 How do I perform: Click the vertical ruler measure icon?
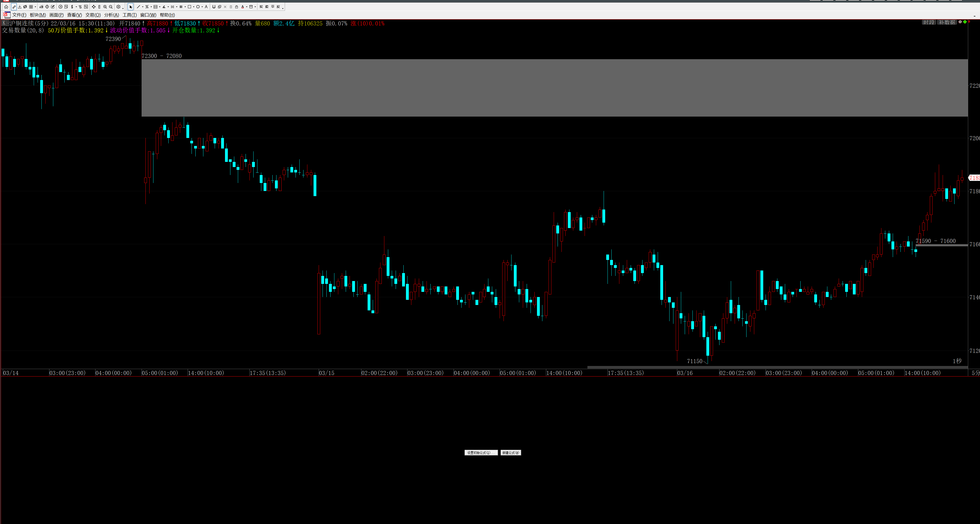(x=99, y=7)
